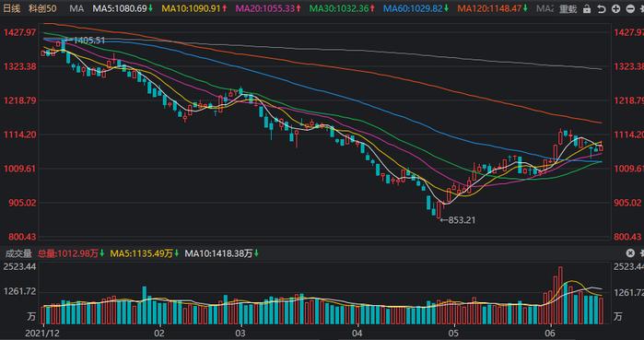Click 2523.44 on the left volume axis
This screenshot has height=340, width=644.
pyautogui.click(x=19, y=267)
